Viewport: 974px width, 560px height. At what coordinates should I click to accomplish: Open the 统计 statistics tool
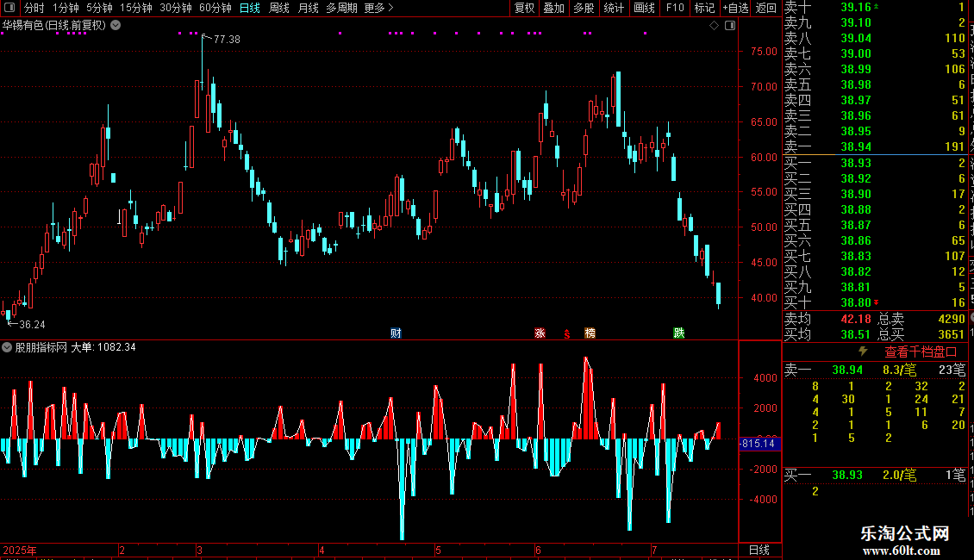click(x=614, y=8)
